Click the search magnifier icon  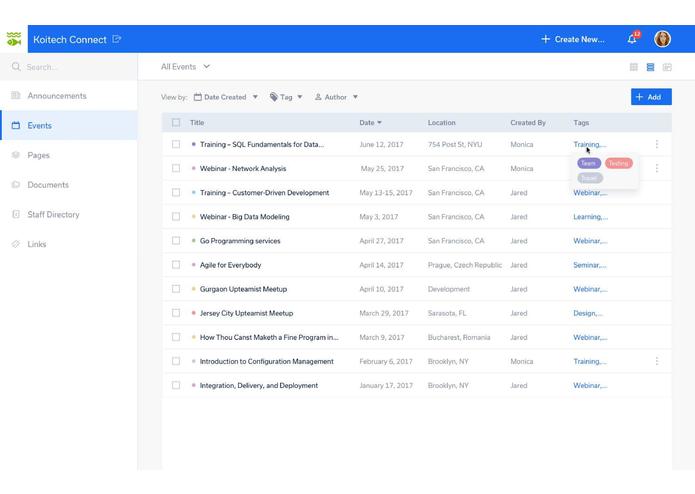[x=16, y=67]
